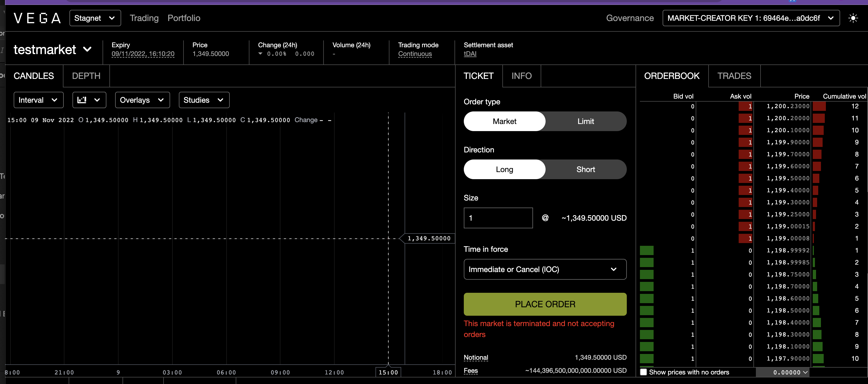Open the tDAI settlement asset link
The height and width of the screenshot is (384, 868).
(x=470, y=54)
